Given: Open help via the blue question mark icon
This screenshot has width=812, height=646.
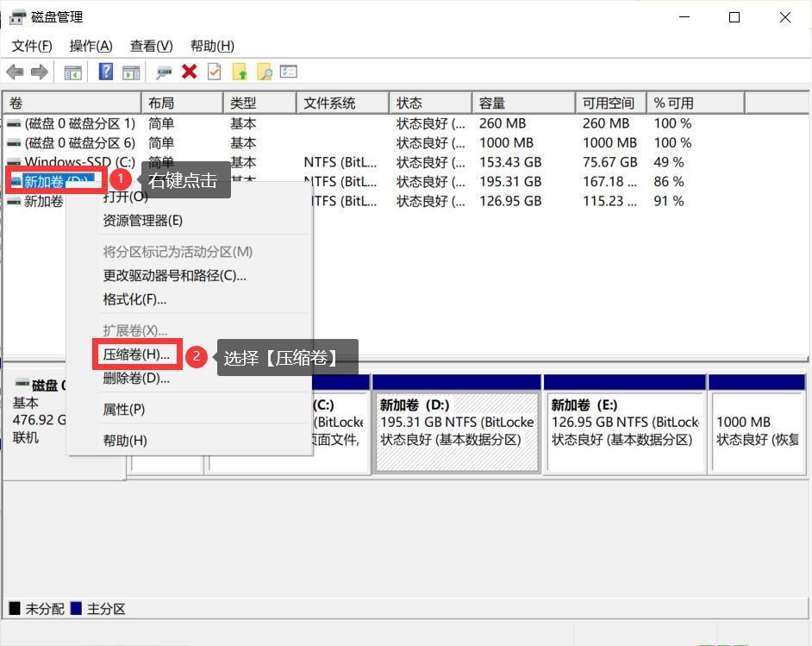Looking at the screenshot, I should click(103, 72).
